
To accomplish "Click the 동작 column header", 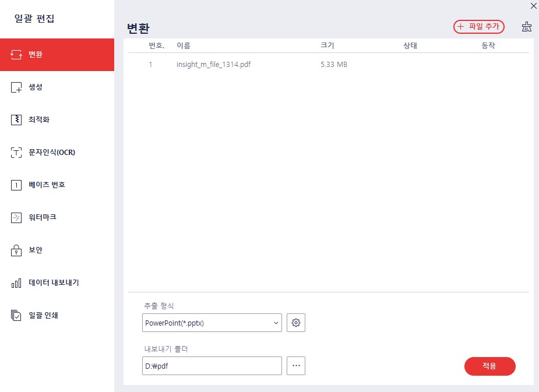I will [x=488, y=45].
